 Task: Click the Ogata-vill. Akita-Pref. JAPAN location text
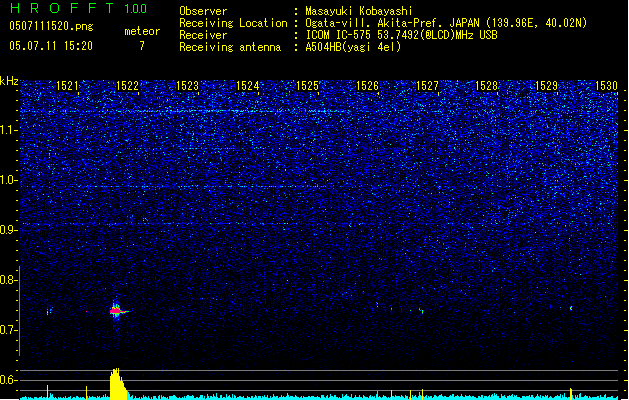[x=446, y=23]
